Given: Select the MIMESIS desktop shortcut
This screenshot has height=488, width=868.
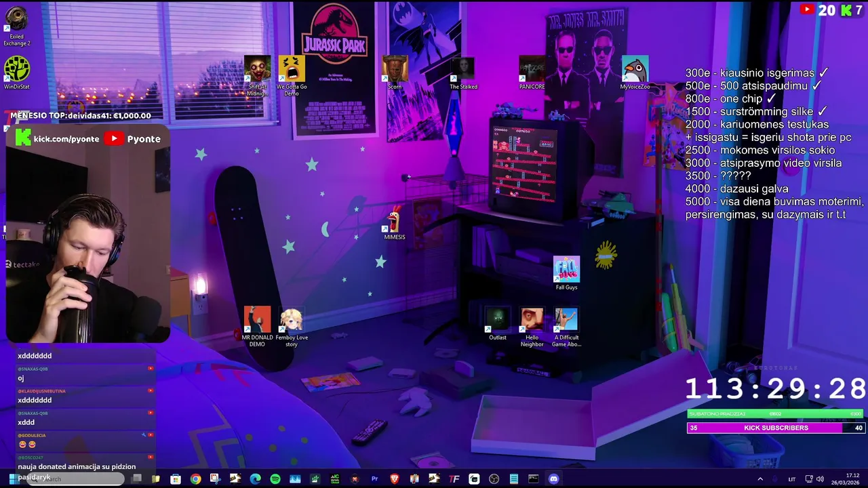Looking at the screenshot, I should 394,223.
